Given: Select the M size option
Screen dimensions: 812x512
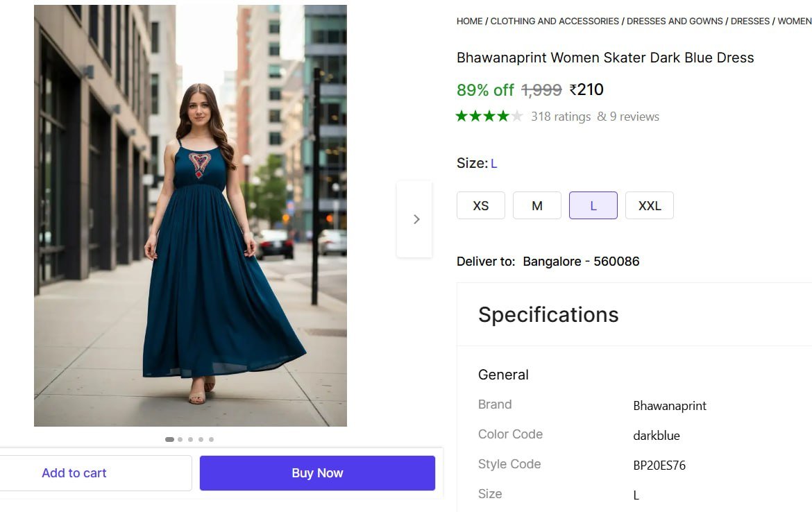Looking at the screenshot, I should click(536, 205).
